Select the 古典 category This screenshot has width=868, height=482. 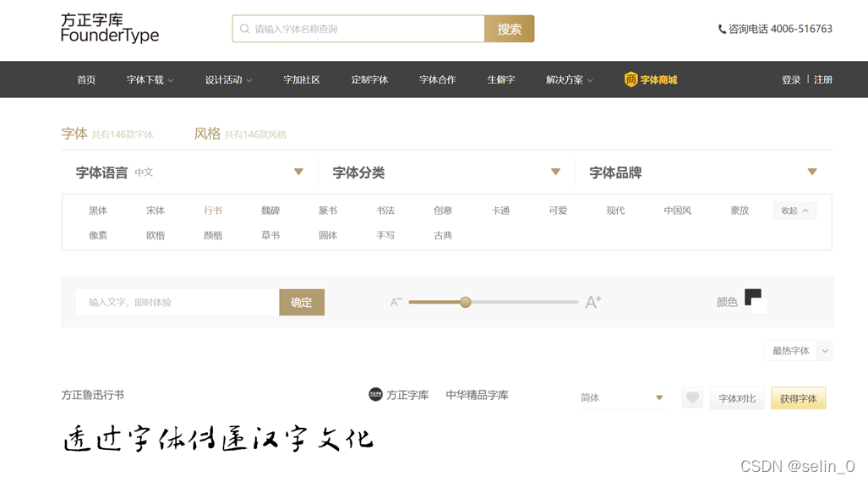[444, 235]
